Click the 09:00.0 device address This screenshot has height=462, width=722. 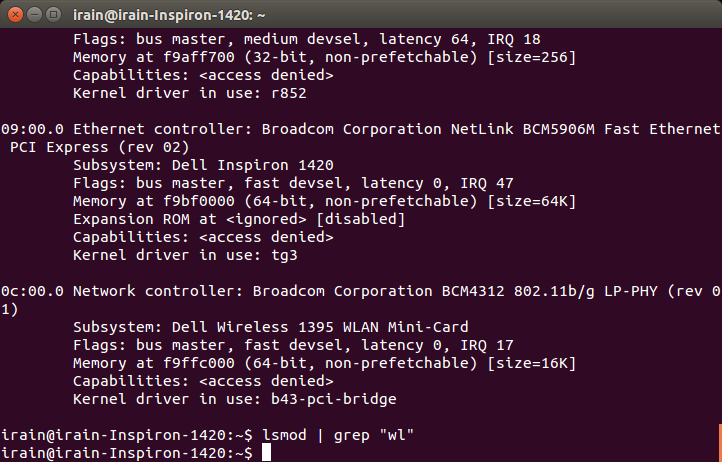pyautogui.click(x=32, y=129)
